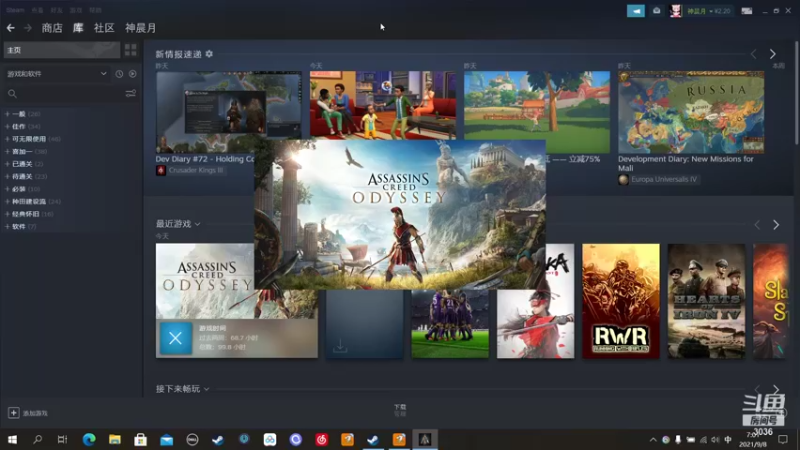Go back with the left arrow button

(10, 28)
